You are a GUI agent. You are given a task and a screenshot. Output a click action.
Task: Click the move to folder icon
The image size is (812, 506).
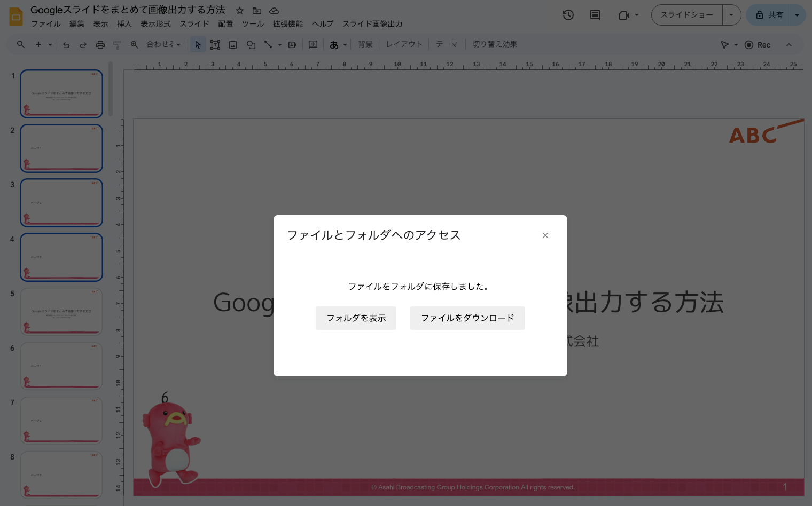[x=257, y=11]
